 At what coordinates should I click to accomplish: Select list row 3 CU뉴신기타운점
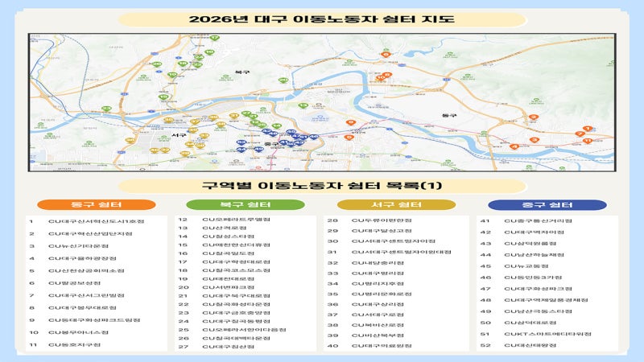69,246
